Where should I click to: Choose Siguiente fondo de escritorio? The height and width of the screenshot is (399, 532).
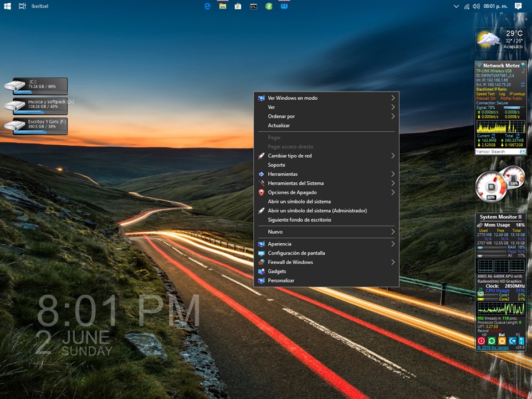coord(326,220)
